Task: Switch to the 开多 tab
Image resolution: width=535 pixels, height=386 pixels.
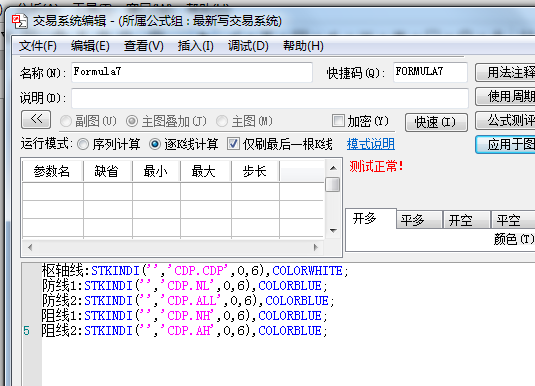Action: 371,218
